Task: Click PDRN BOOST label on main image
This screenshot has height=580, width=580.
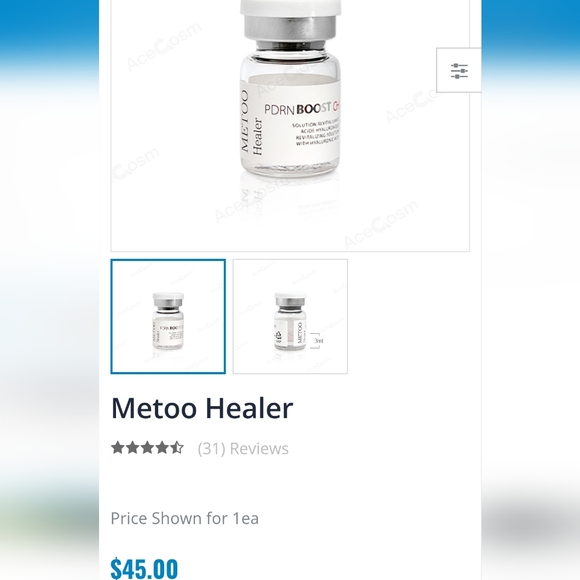Action: (x=302, y=109)
